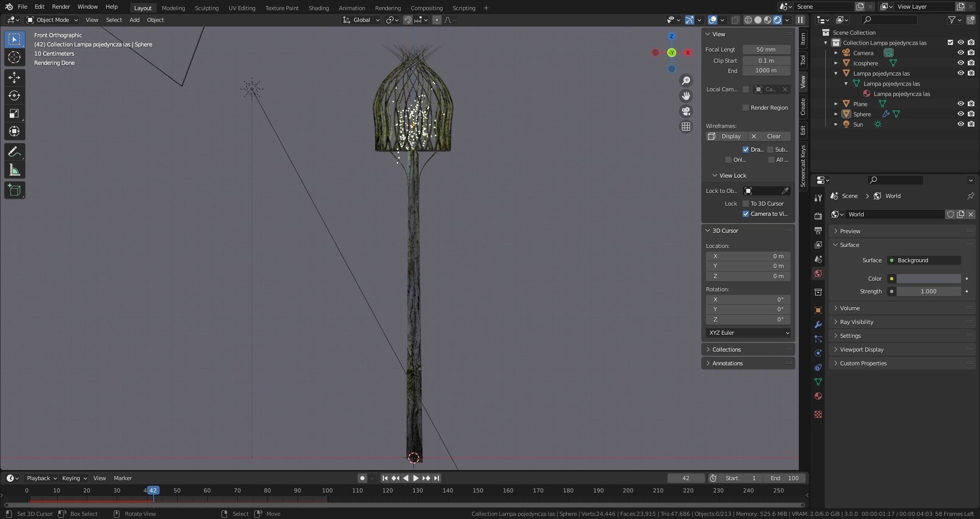Select the Scale tool

click(14, 113)
